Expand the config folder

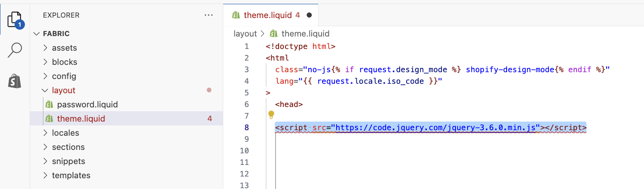click(46, 76)
